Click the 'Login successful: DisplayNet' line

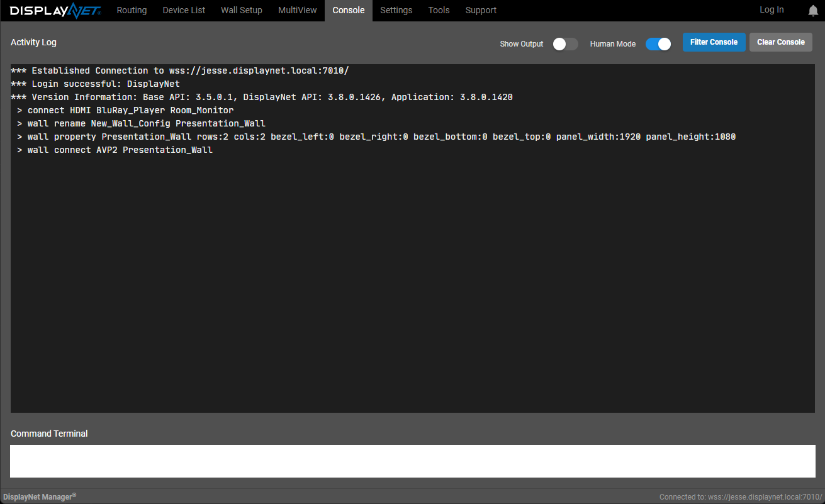96,84
